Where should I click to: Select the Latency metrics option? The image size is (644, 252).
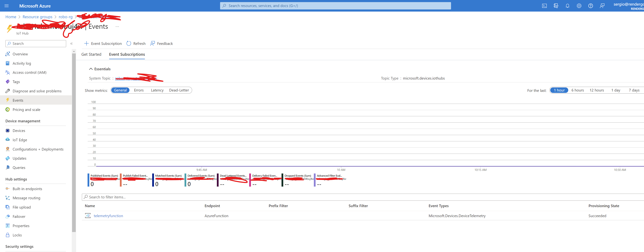(x=157, y=90)
